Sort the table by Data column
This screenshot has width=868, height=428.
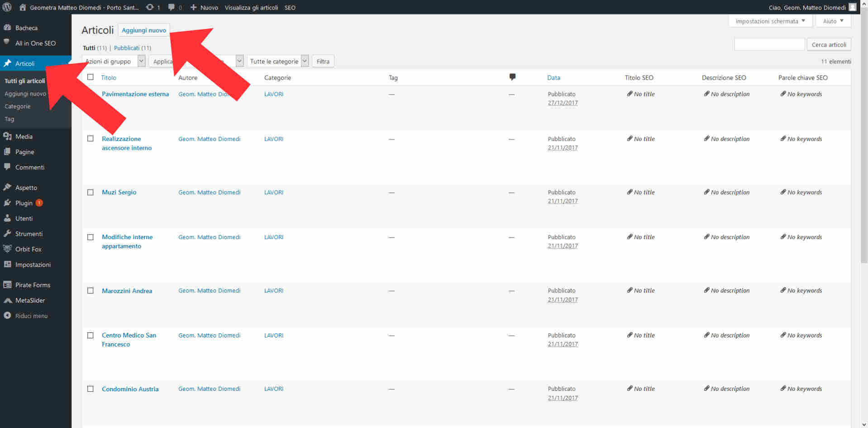tap(553, 77)
